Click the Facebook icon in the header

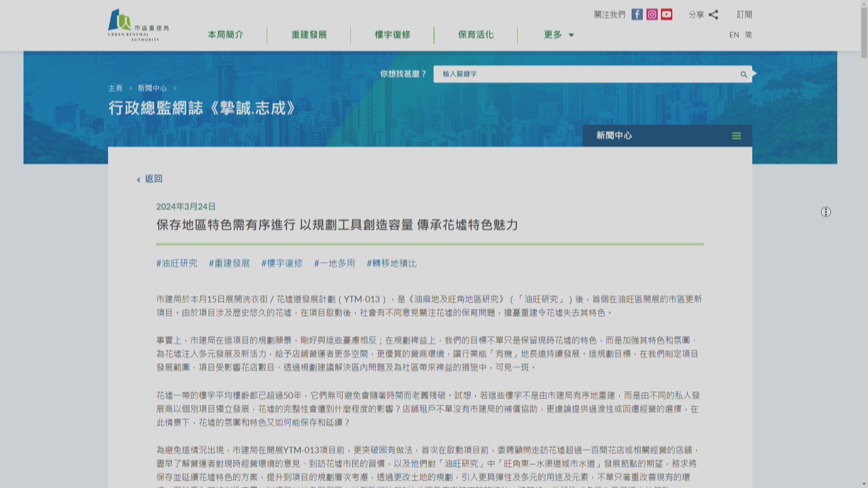coord(637,14)
